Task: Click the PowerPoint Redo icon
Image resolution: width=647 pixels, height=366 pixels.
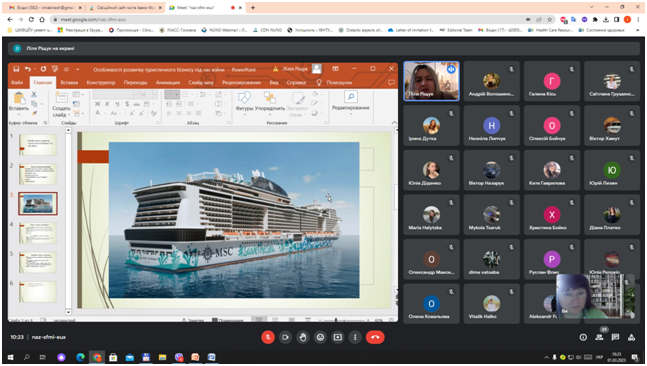Action: pos(43,69)
